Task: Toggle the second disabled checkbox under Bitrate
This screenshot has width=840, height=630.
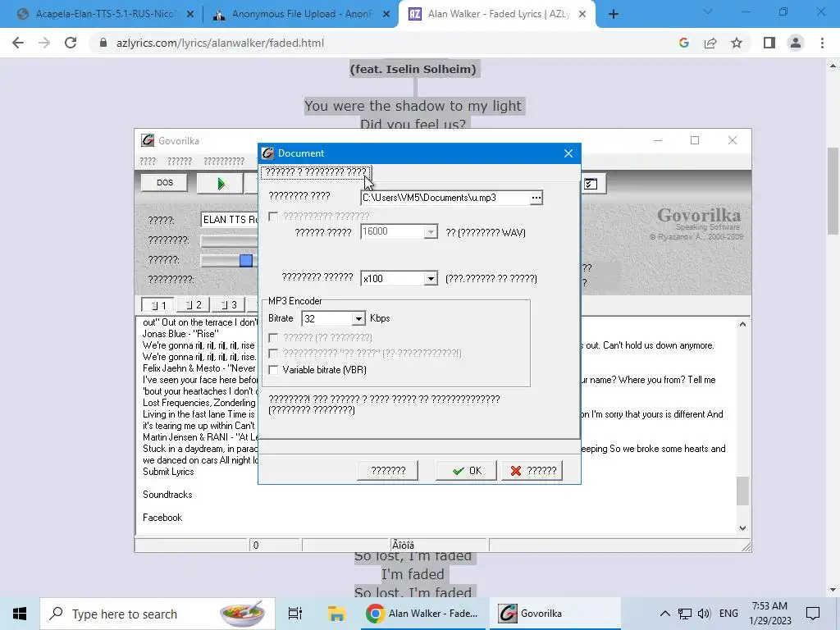Action: point(274,354)
